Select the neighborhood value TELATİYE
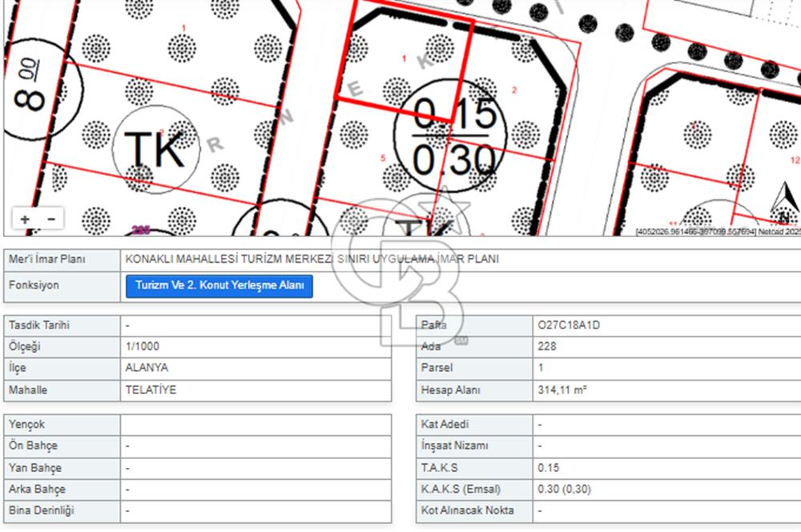 [x=151, y=390]
